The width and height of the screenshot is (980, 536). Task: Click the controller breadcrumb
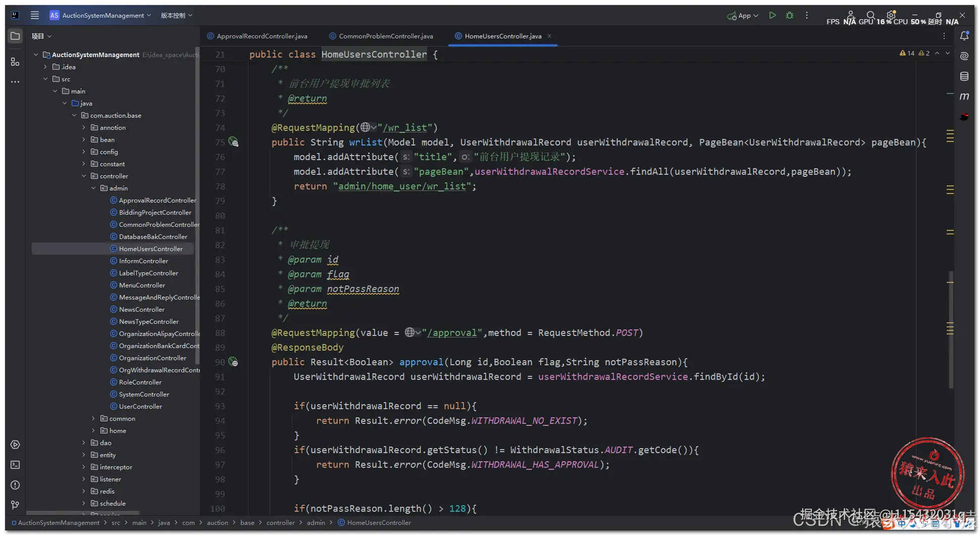280,522
